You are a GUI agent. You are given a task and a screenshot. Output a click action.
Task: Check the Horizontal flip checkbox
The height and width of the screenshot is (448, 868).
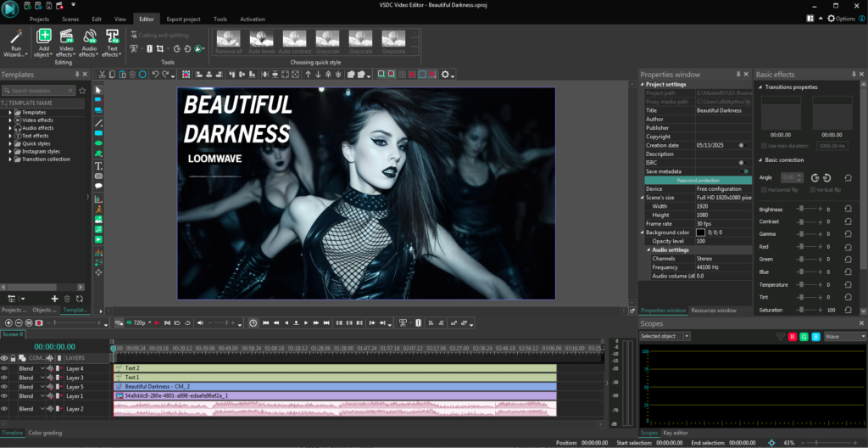[x=765, y=189]
